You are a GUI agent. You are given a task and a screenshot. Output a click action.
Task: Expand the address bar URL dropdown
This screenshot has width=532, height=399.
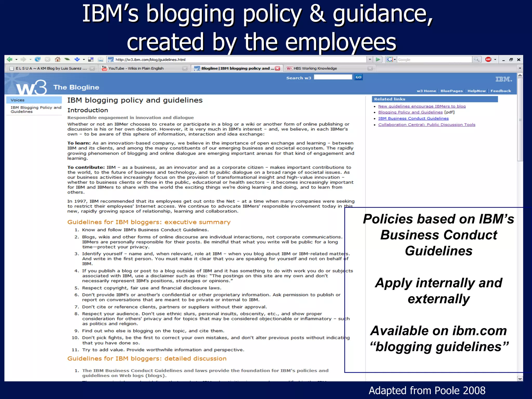370,59
